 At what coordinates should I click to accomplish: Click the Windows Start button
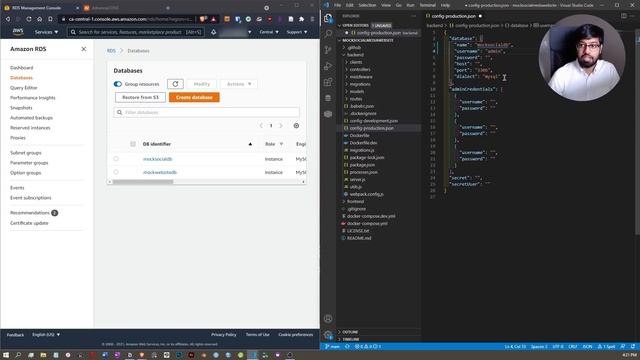6,355
